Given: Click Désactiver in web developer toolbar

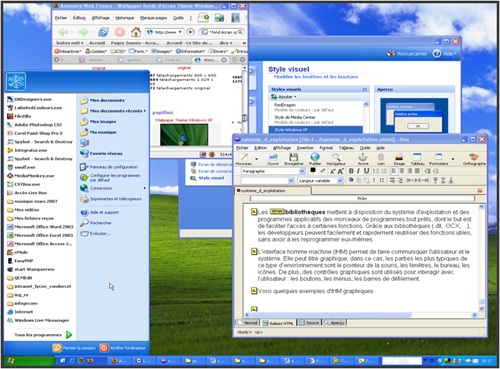Looking at the screenshot, I should click(x=68, y=51).
